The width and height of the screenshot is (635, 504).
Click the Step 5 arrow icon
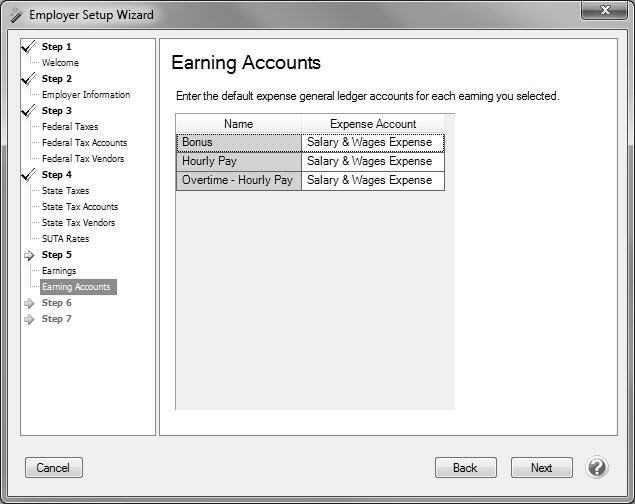point(29,255)
